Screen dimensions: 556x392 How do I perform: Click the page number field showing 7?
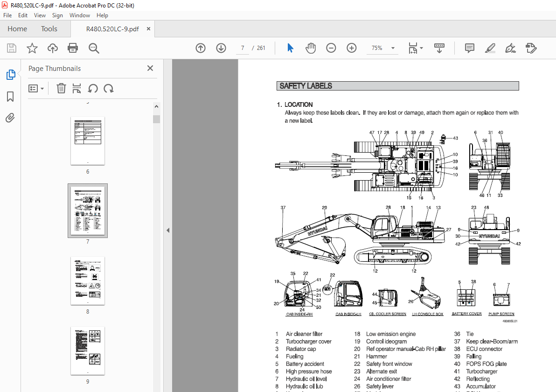click(x=243, y=48)
